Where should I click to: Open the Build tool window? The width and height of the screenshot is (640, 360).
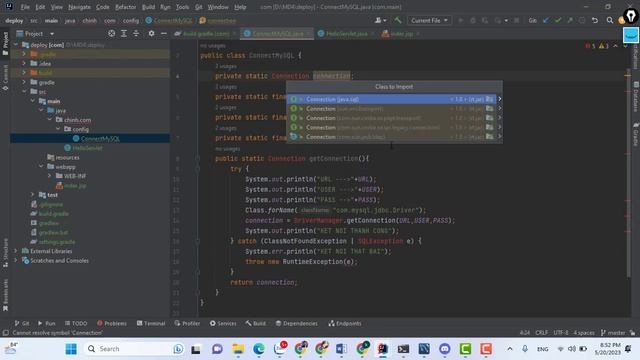256,323
